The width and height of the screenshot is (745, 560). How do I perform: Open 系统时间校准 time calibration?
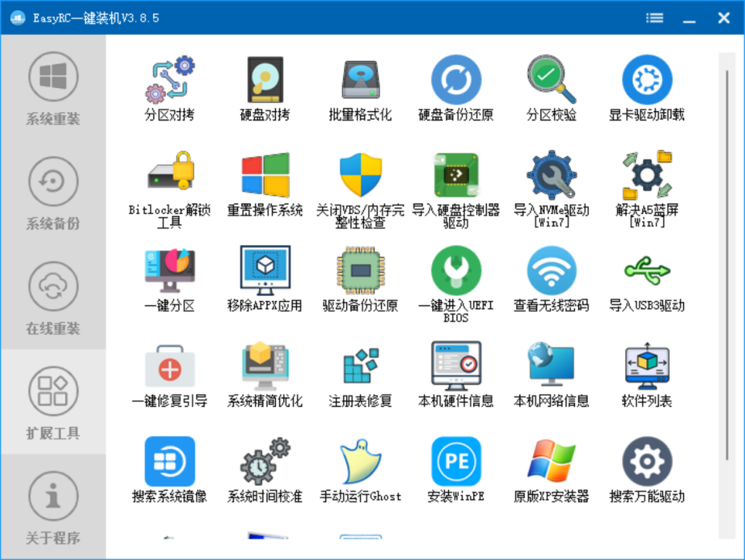(x=265, y=471)
